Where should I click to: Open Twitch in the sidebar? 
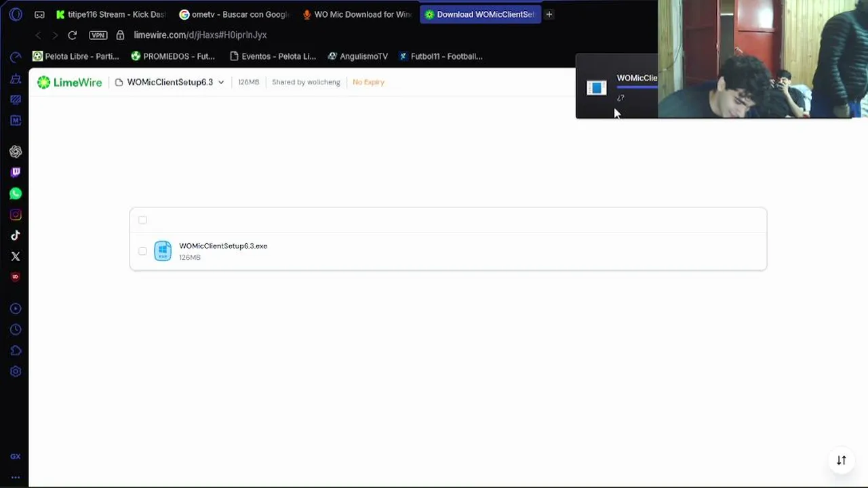click(x=16, y=172)
